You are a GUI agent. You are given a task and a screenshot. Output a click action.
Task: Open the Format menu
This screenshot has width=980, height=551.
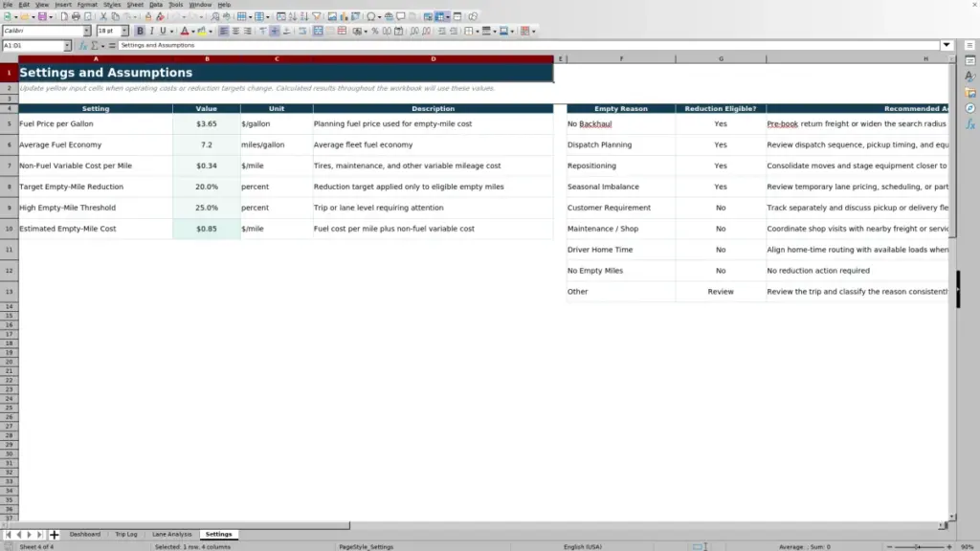(x=87, y=5)
